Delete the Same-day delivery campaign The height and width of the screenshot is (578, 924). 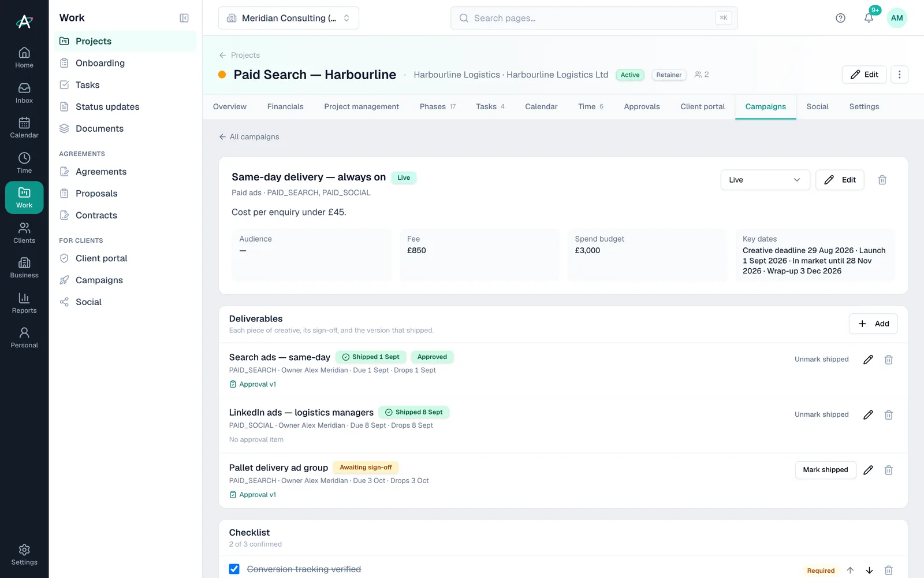[882, 180]
